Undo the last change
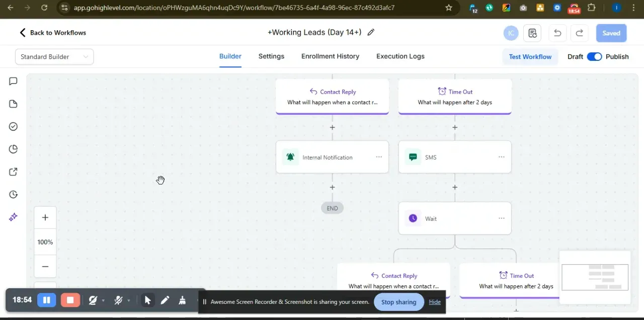 557,33
